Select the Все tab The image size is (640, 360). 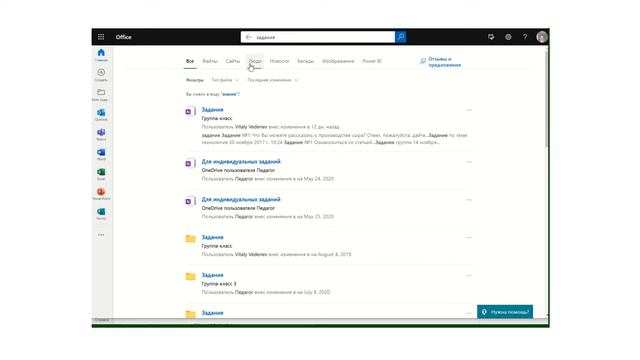(x=190, y=61)
